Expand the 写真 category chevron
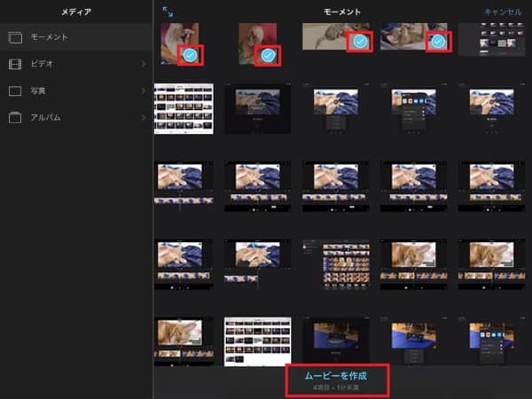 pyautogui.click(x=144, y=90)
